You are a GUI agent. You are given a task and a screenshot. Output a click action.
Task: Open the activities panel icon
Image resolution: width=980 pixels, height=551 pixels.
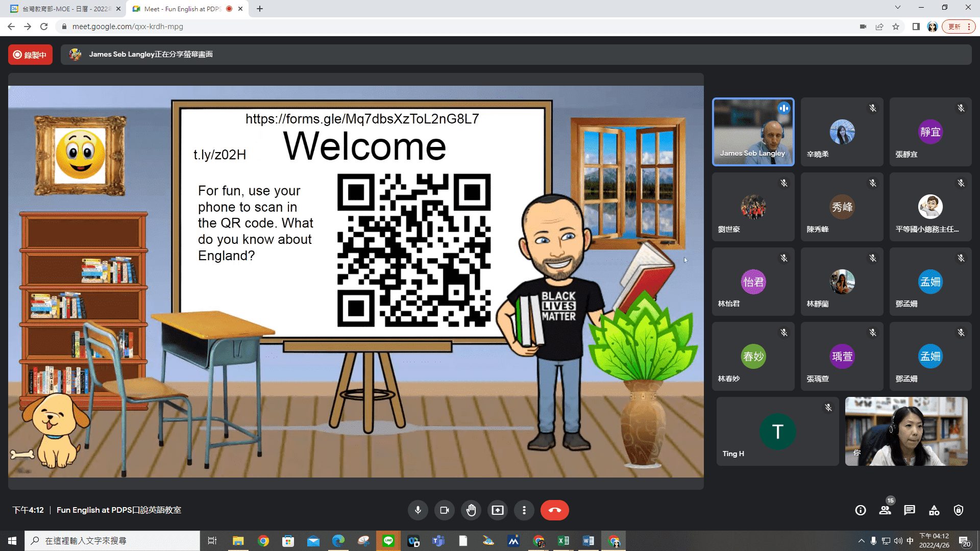[934, 510]
